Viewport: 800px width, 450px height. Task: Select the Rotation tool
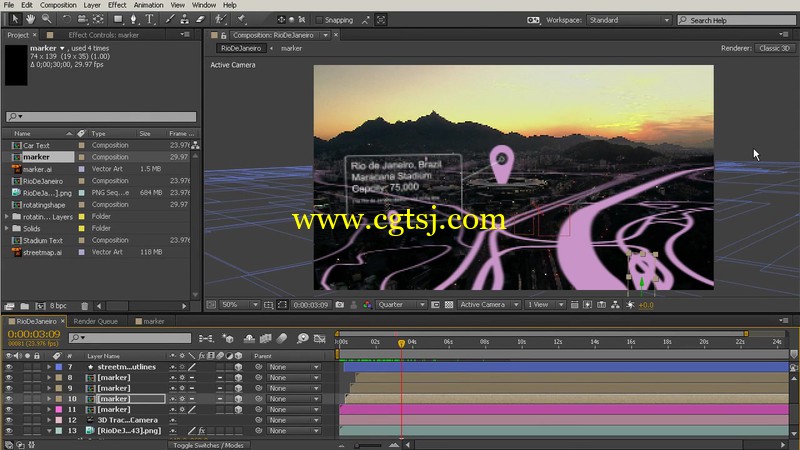click(x=66, y=19)
